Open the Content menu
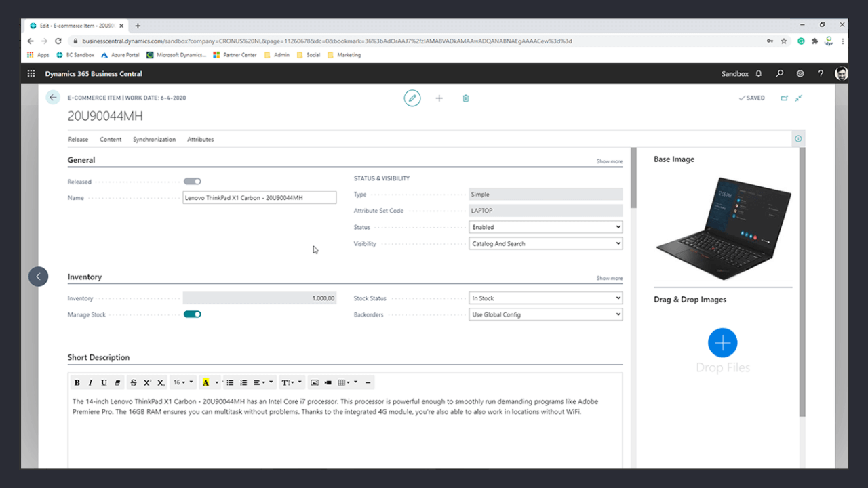868x488 pixels. (111, 140)
